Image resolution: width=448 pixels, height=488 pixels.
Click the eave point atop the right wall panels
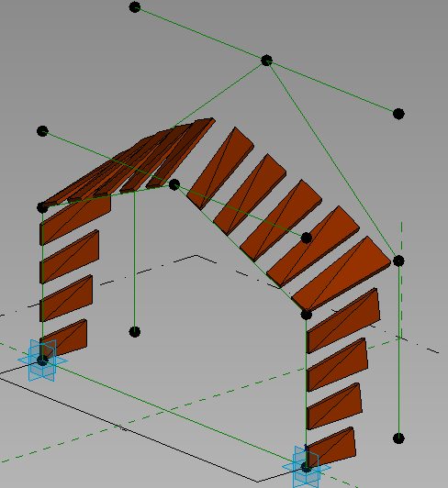point(307,315)
